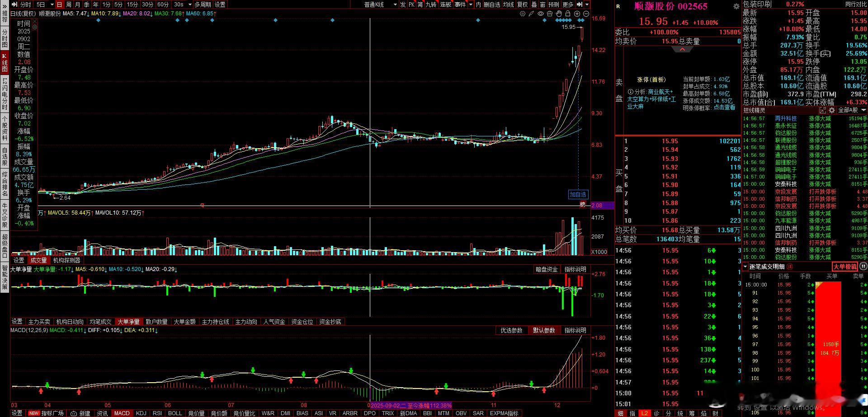Open the 普通K线 chart type dropdown
The width and height of the screenshot is (868, 417).
coord(380,5)
